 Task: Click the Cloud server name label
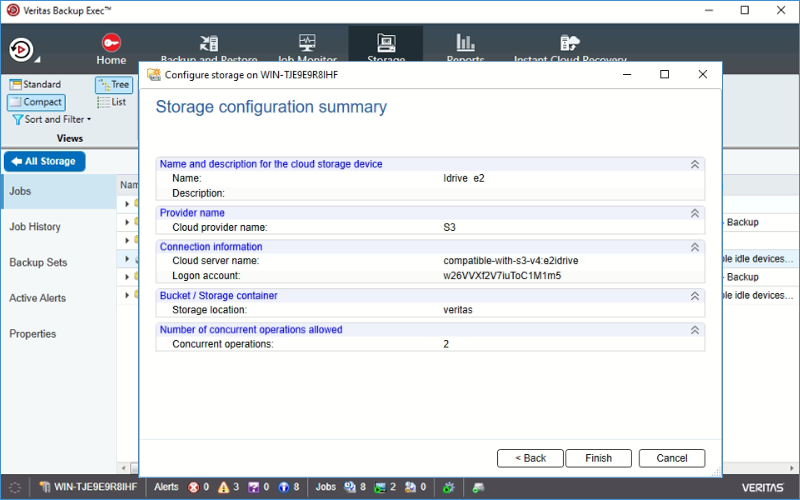tap(215, 261)
